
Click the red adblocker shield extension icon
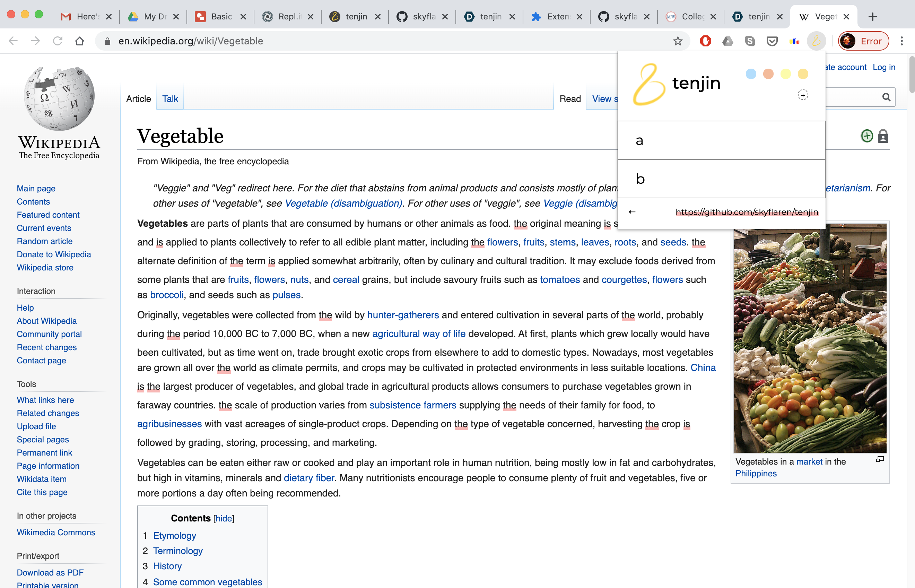point(705,41)
